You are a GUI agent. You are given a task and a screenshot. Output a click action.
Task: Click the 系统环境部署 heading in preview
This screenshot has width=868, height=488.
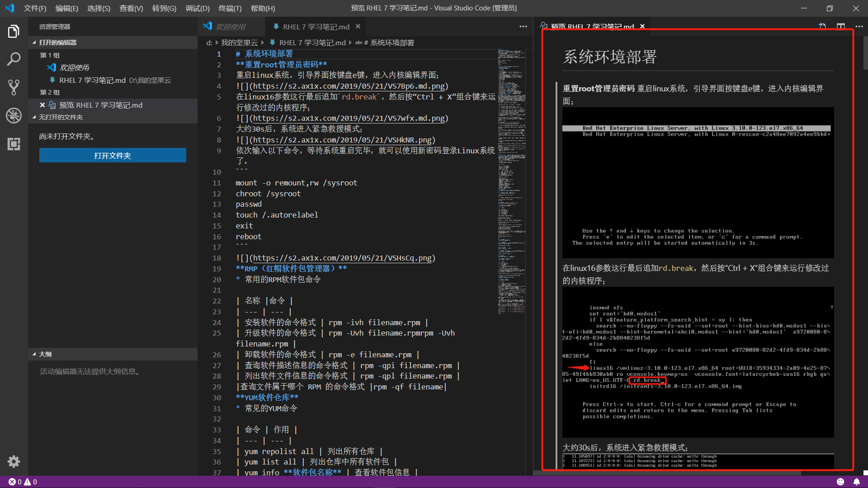coord(609,57)
